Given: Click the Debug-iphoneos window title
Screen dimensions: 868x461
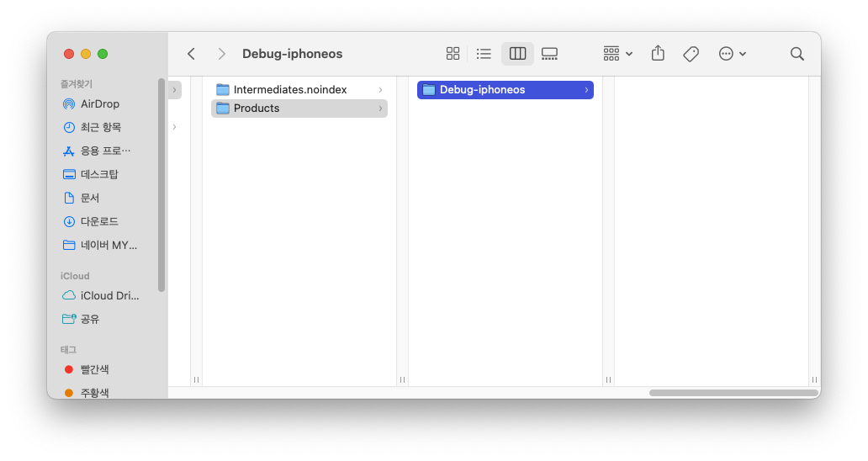Looking at the screenshot, I should pos(293,54).
